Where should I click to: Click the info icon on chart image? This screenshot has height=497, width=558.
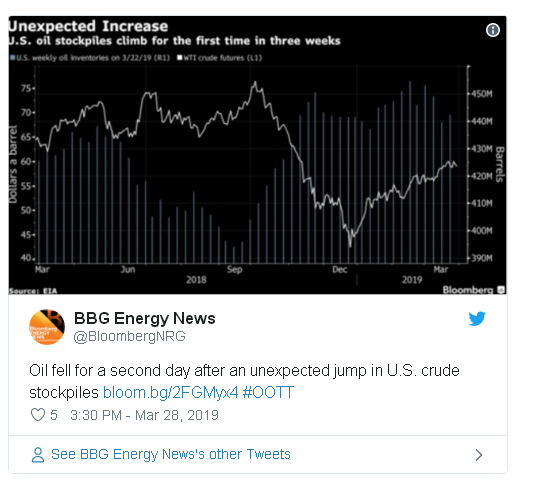(x=493, y=30)
